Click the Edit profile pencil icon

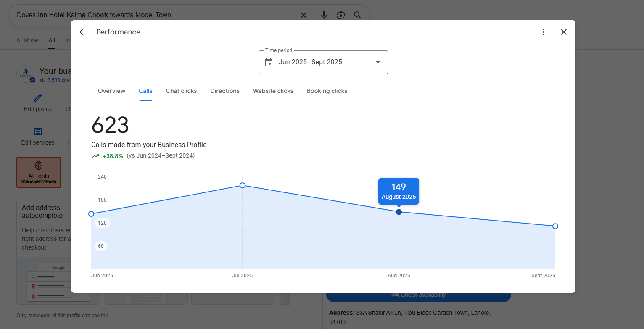click(x=38, y=98)
